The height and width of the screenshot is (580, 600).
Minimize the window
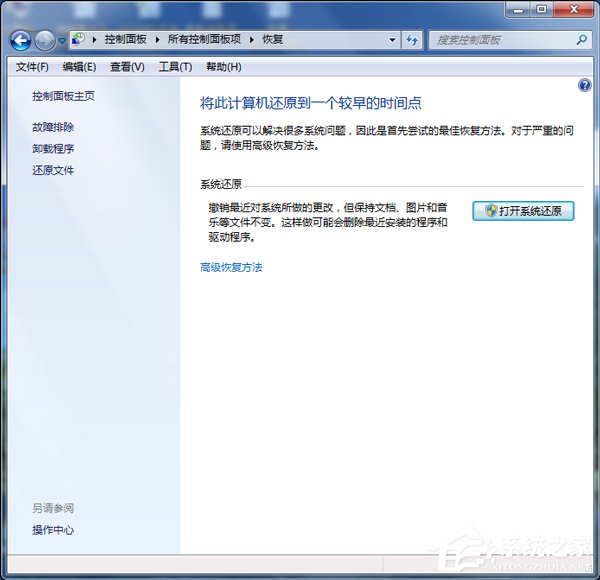click(518, 9)
